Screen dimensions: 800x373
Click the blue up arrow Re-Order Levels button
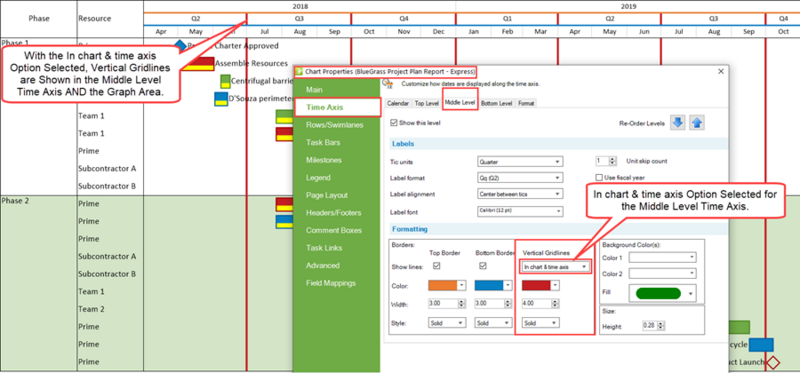pyautogui.click(x=697, y=123)
